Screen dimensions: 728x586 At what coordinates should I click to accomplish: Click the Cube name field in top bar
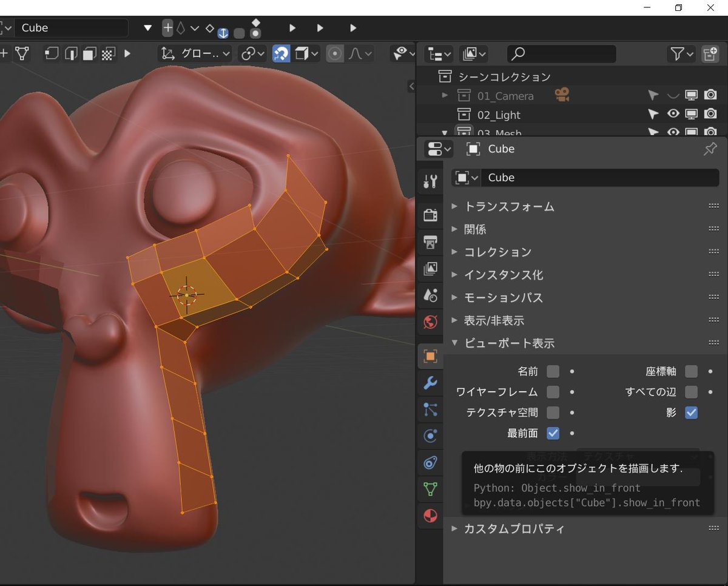(72, 28)
